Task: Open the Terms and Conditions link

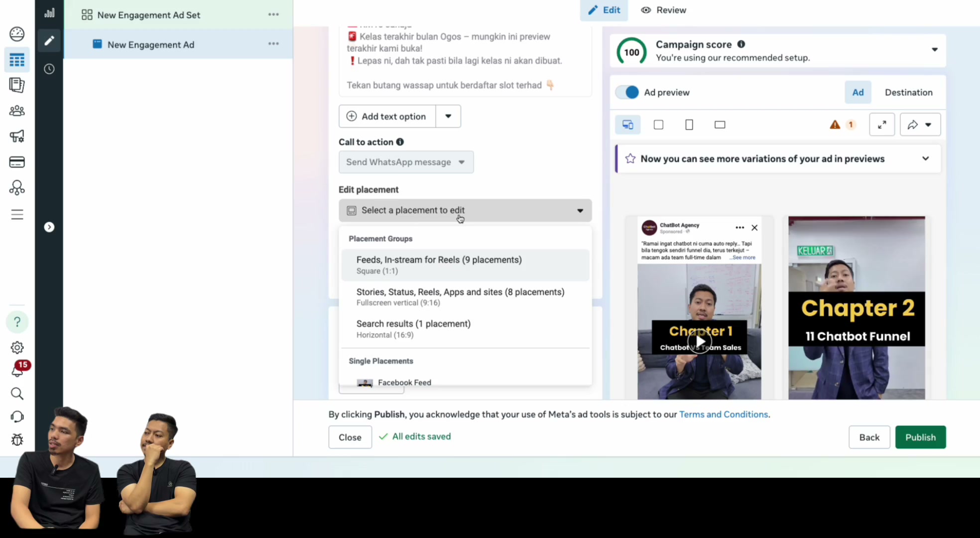Action: pos(724,414)
